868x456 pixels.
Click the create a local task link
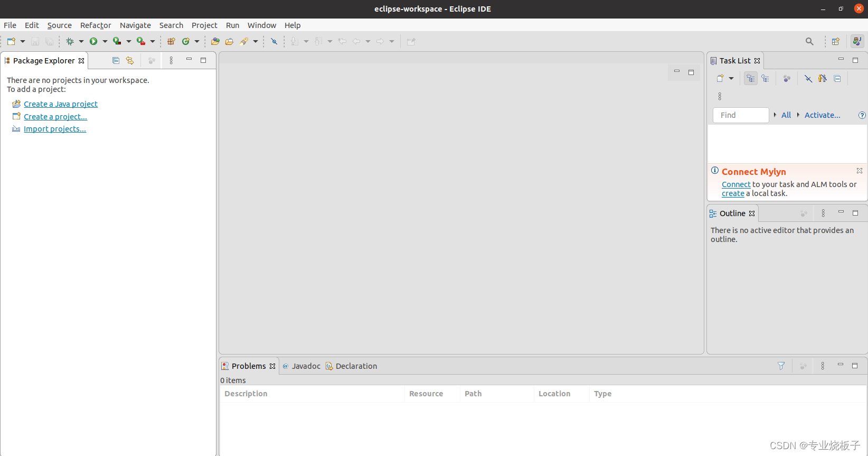[x=733, y=193]
